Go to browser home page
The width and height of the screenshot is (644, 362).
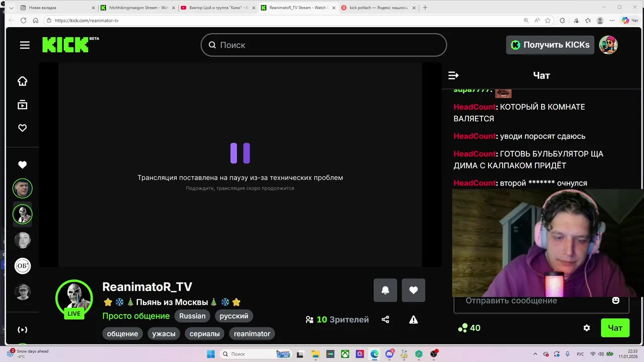[35, 21]
